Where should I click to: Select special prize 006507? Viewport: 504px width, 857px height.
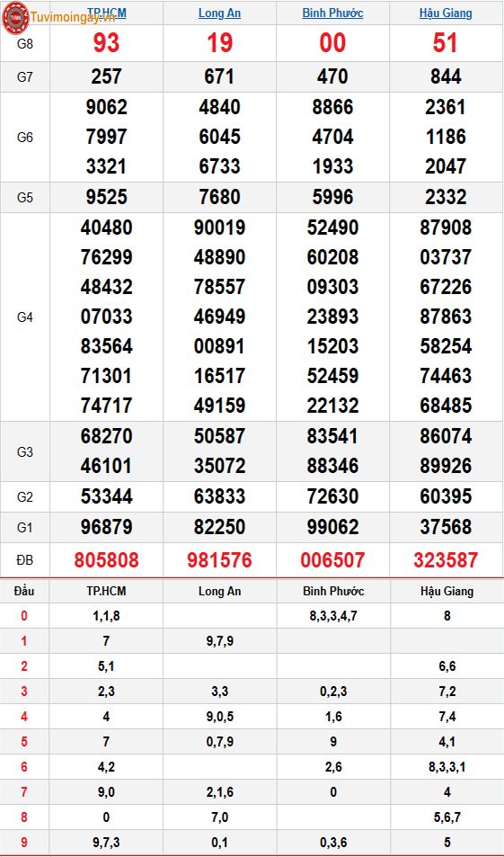[332, 559]
